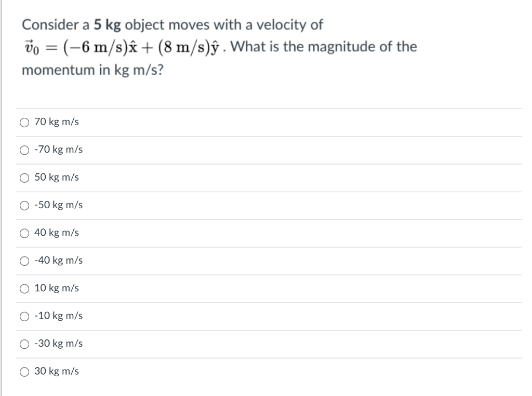This screenshot has width=532, height=396.
Task: Pick the -40 kg m/s answer
Action: click(x=24, y=261)
